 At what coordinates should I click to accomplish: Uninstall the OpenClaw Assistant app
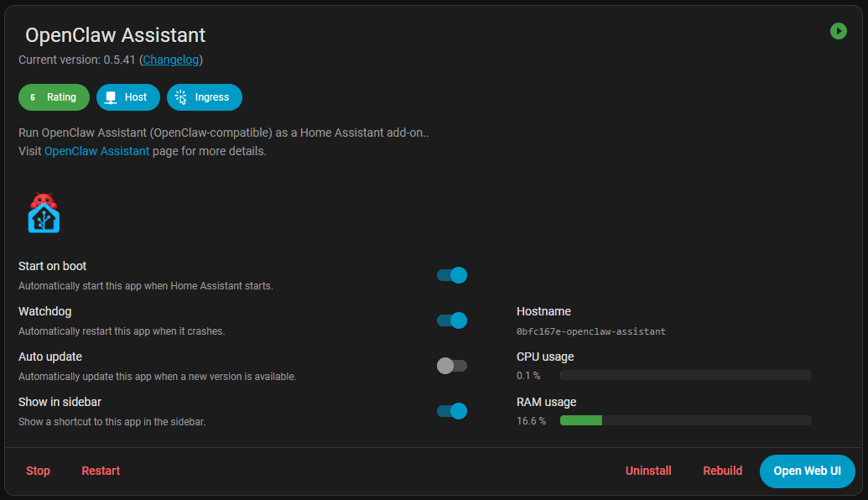[648, 471]
